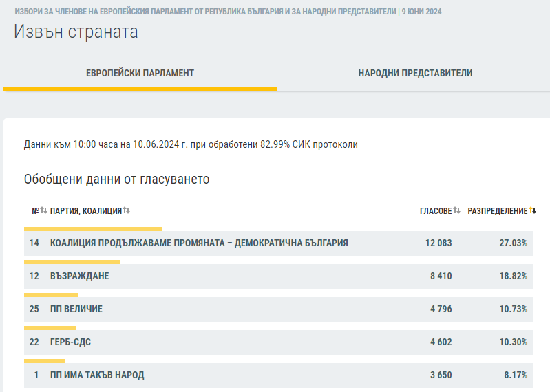550x392 pixels.
Task: Switch to the ЕВРОПЕЙСКИ ПАРЛАМЕНТ tab
Action: [140, 73]
